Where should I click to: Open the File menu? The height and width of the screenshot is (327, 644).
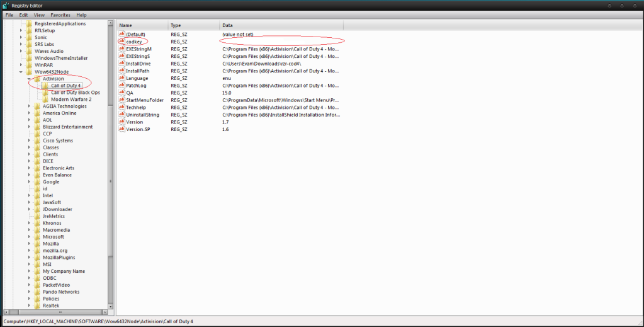[9, 15]
